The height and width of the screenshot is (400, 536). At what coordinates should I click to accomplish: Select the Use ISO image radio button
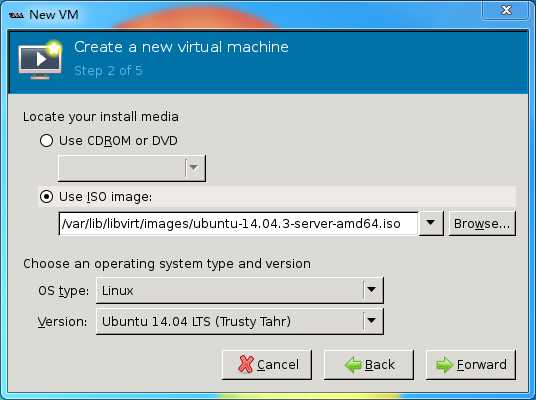(x=46, y=197)
